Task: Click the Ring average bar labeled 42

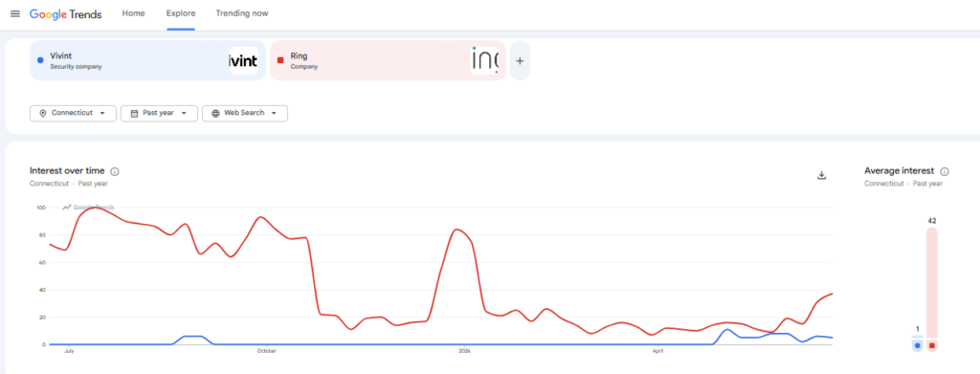Action: pos(932,282)
